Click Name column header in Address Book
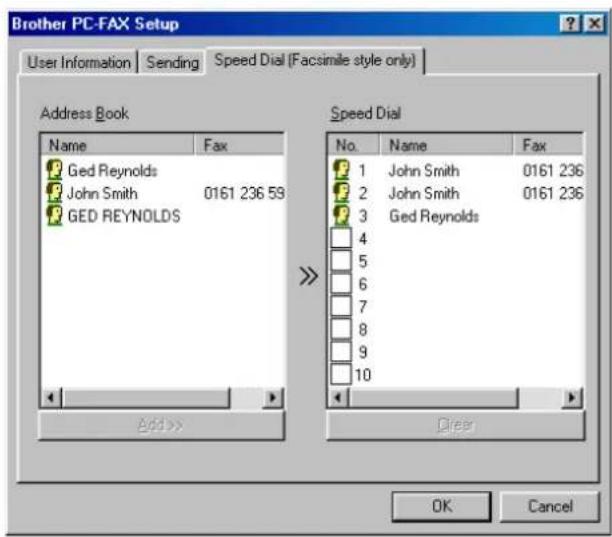 (x=117, y=145)
